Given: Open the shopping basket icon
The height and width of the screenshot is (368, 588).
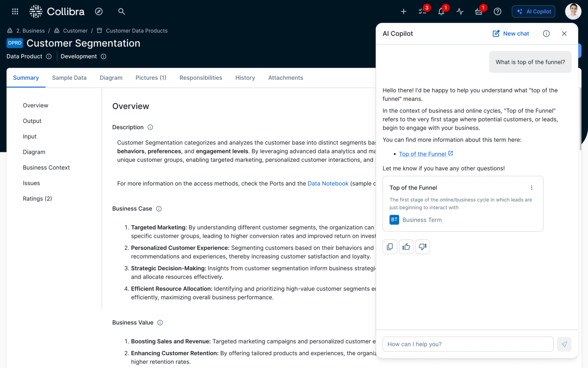Looking at the screenshot, I should coord(479,11).
